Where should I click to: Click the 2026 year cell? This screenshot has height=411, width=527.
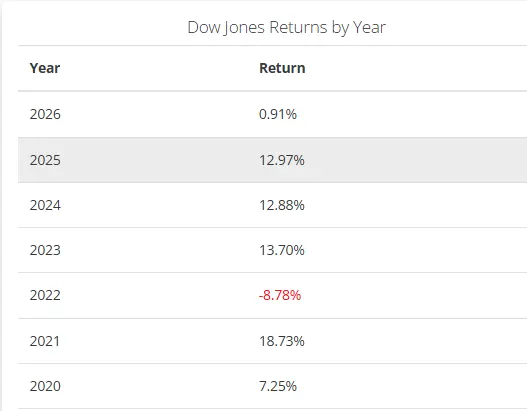pyautogui.click(x=45, y=114)
